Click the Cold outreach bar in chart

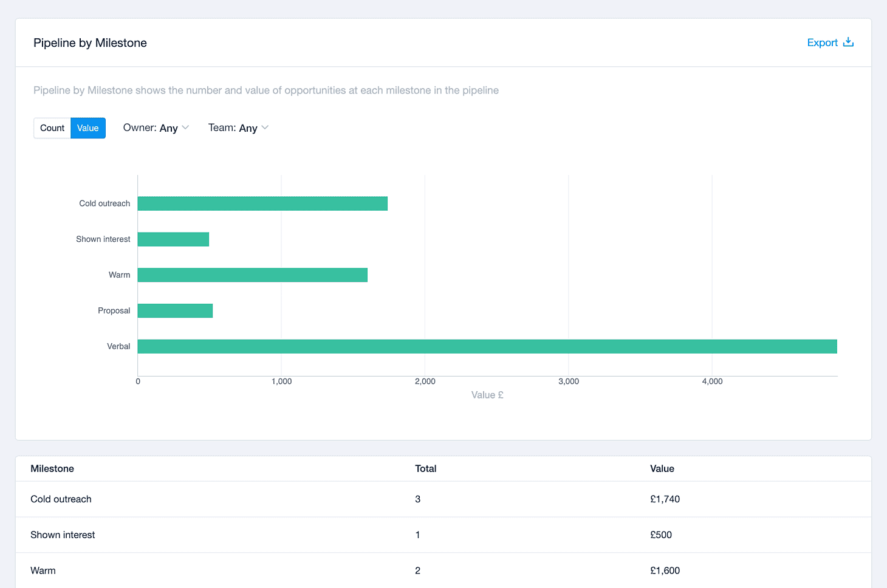pyautogui.click(x=262, y=203)
